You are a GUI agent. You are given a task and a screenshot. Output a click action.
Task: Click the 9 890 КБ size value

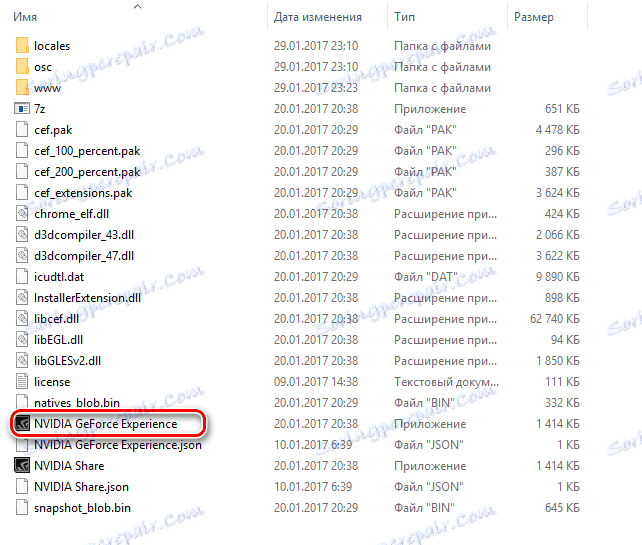(558, 277)
